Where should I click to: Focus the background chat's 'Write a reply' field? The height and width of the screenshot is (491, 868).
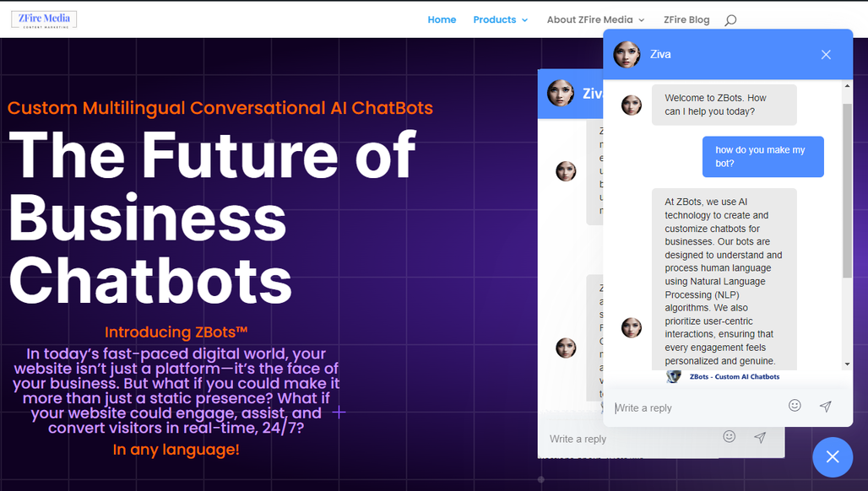point(630,439)
